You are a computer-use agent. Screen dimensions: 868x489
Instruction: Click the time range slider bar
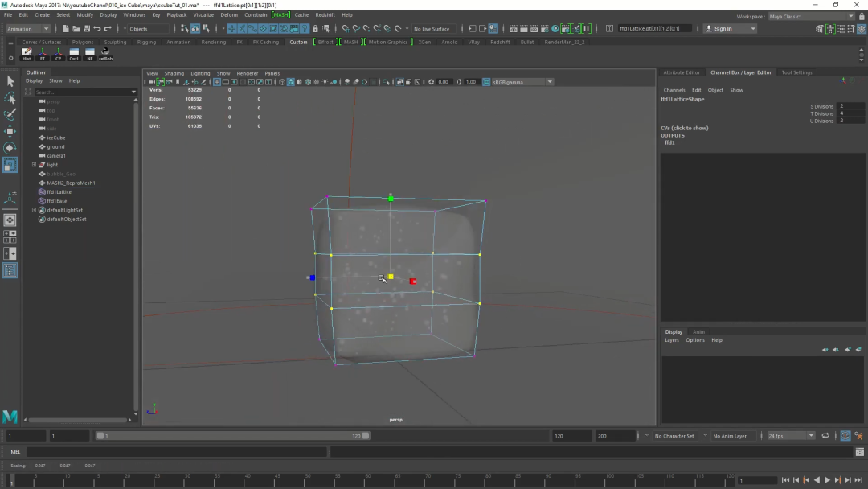pyautogui.click(x=231, y=436)
